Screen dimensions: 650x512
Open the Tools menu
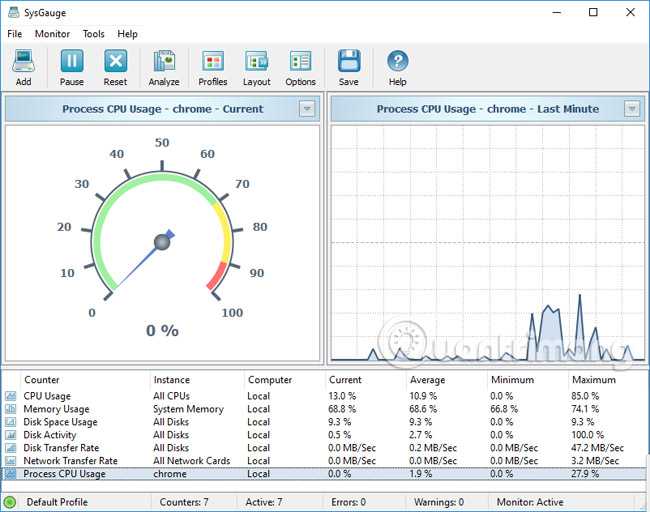[x=93, y=34]
